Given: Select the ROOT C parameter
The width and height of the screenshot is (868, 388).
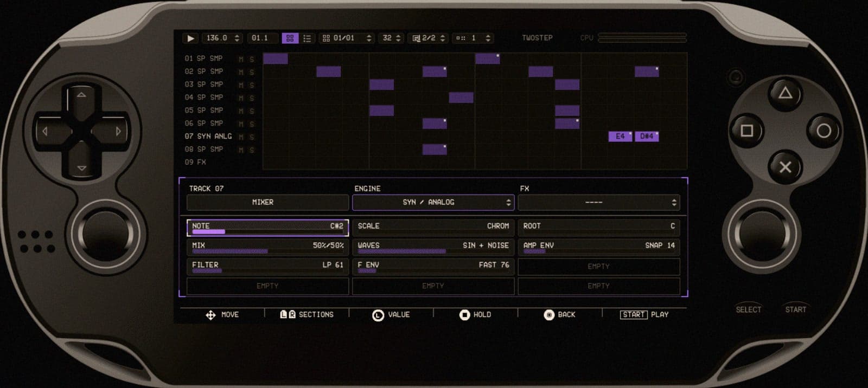Looking at the screenshot, I should pos(599,228).
